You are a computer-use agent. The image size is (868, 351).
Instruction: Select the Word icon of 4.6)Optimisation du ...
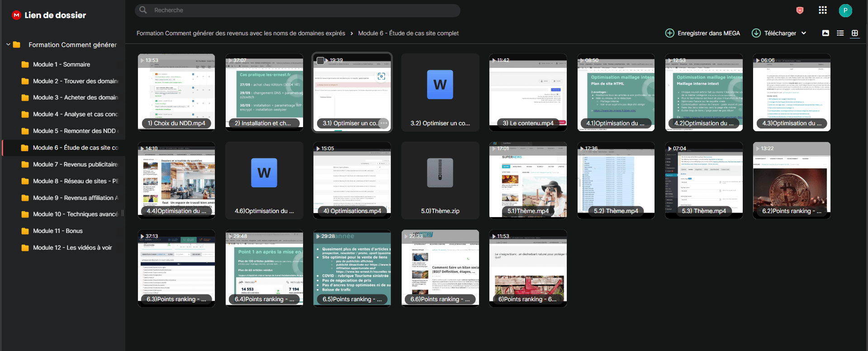(x=264, y=173)
